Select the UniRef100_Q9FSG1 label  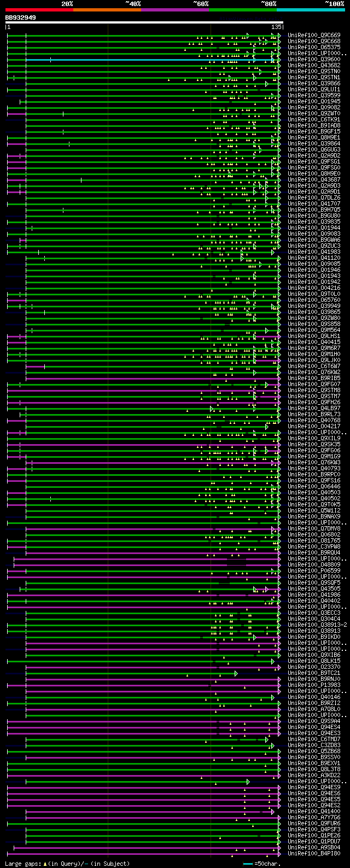314,161
